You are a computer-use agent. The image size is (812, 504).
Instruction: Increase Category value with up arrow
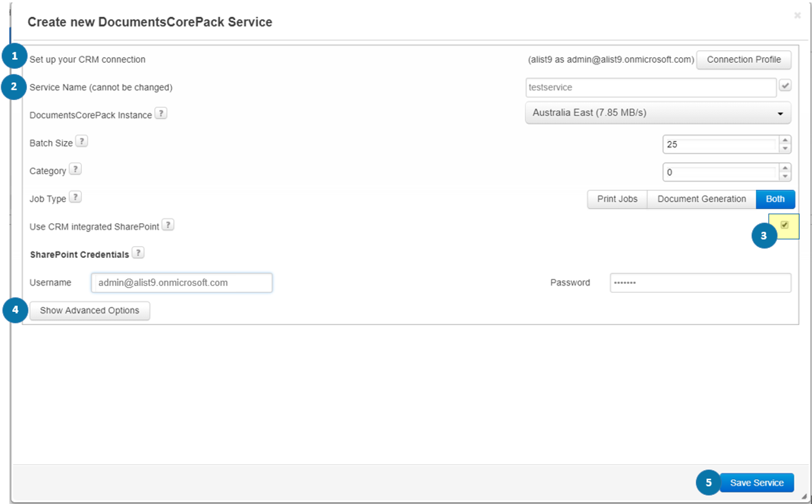[784, 168]
